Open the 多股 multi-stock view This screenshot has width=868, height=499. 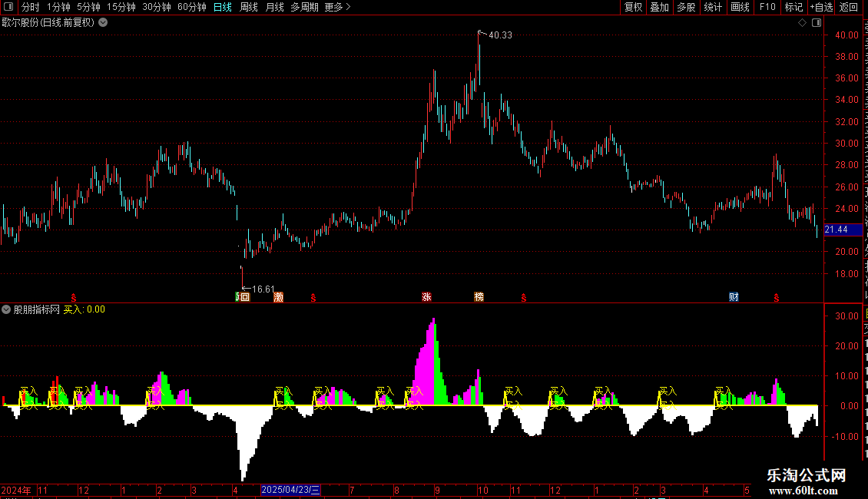click(x=687, y=7)
